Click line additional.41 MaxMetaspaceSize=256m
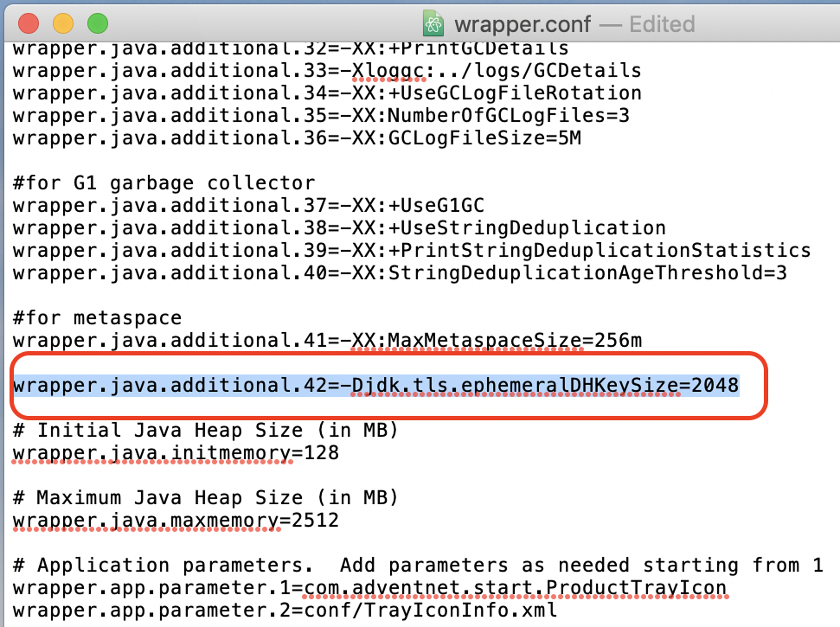 (327, 341)
